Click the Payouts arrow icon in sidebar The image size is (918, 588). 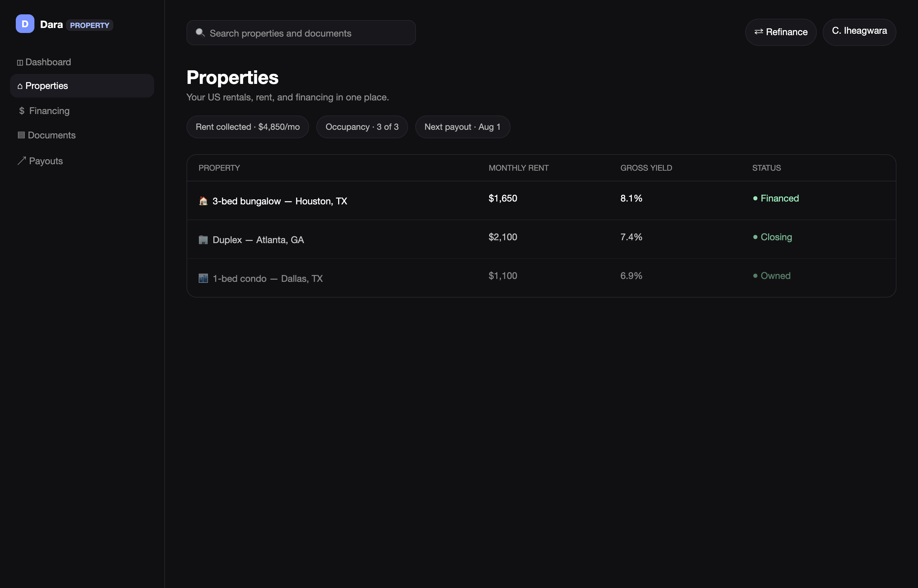tap(22, 161)
